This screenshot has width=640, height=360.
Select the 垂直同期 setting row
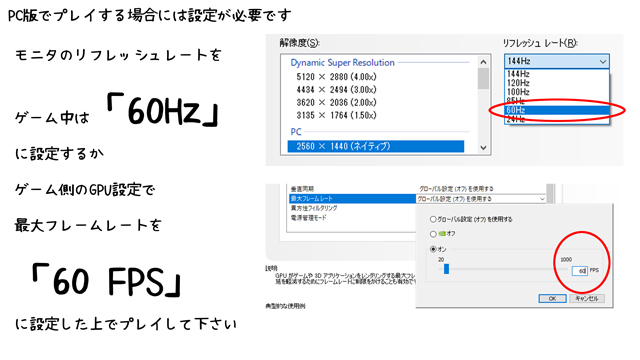click(417, 189)
